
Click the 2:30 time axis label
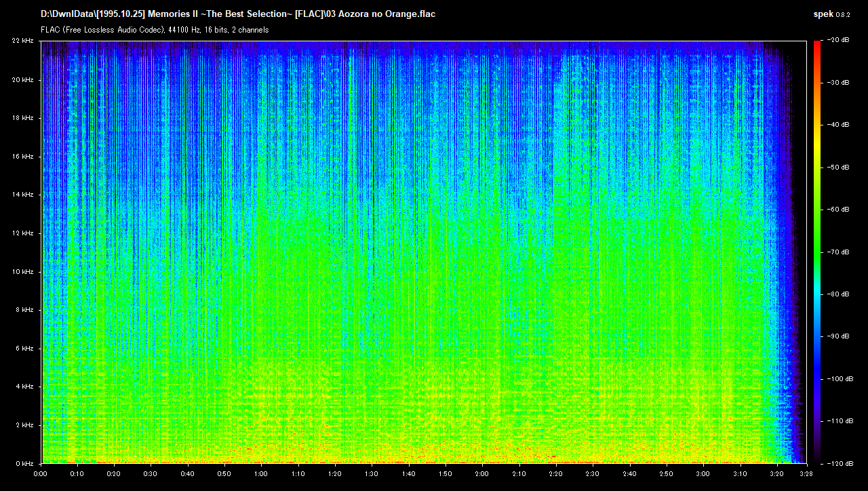tap(593, 474)
